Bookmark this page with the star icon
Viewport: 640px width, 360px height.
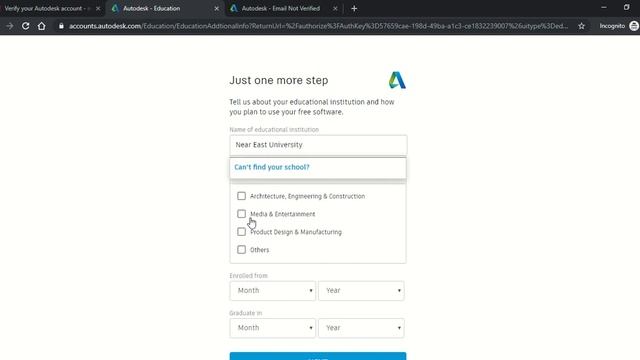pos(581,26)
